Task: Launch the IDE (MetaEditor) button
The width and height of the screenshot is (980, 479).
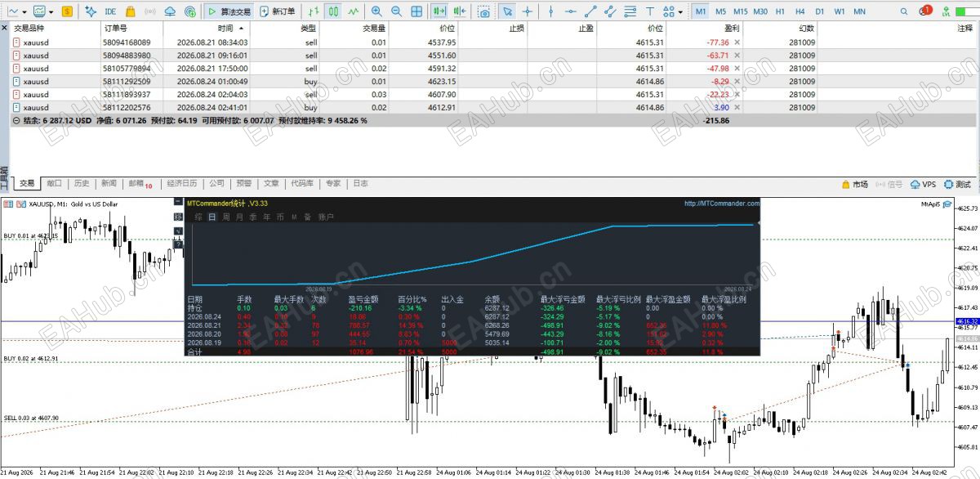Action: 110,12
